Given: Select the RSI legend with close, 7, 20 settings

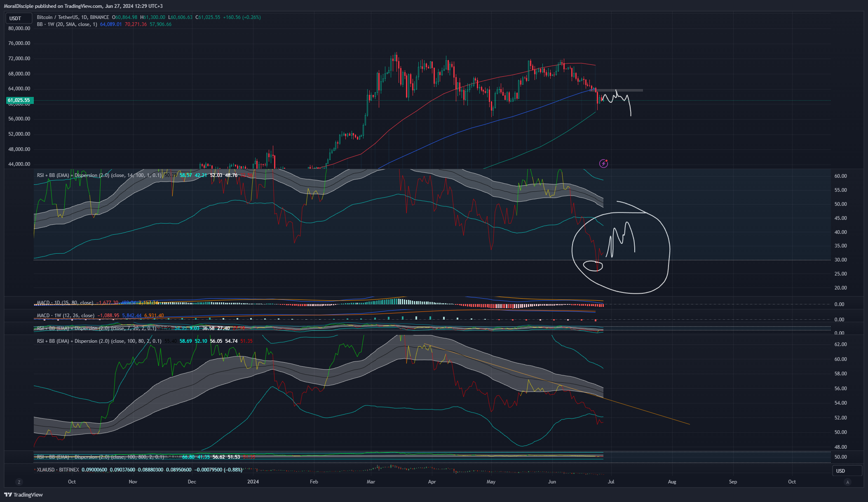Looking at the screenshot, I should point(97,328).
